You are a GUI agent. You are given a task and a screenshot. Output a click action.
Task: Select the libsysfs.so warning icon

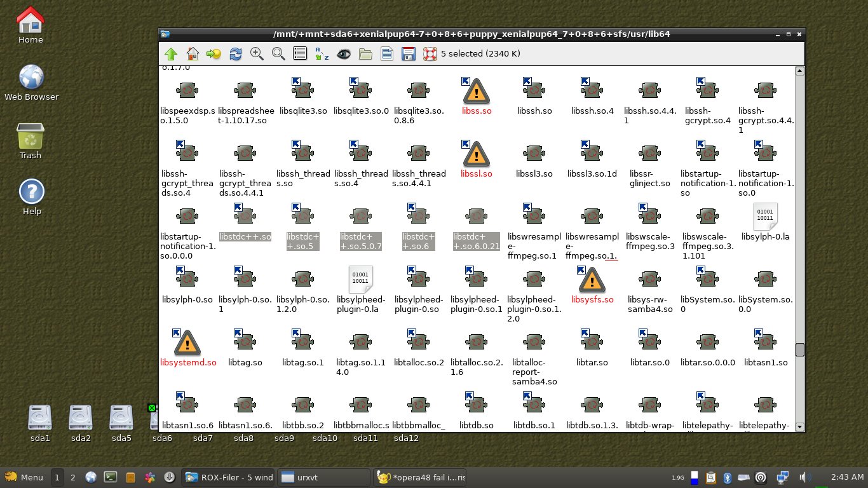pos(592,280)
